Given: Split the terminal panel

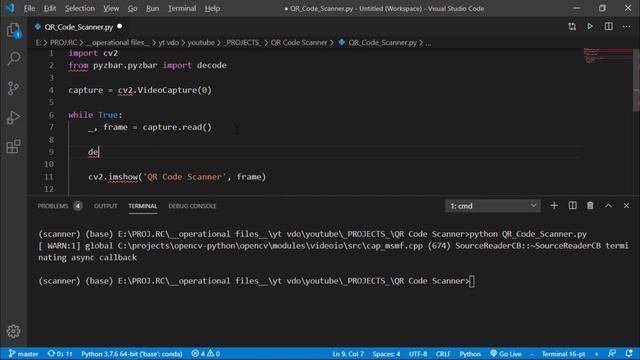Looking at the screenshot, I should click(572, 206).
